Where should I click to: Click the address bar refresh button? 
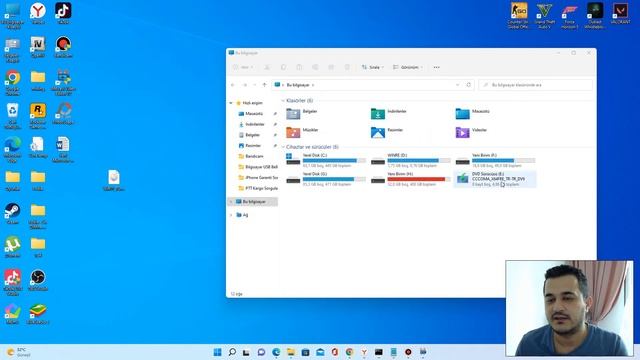(469, 85)
